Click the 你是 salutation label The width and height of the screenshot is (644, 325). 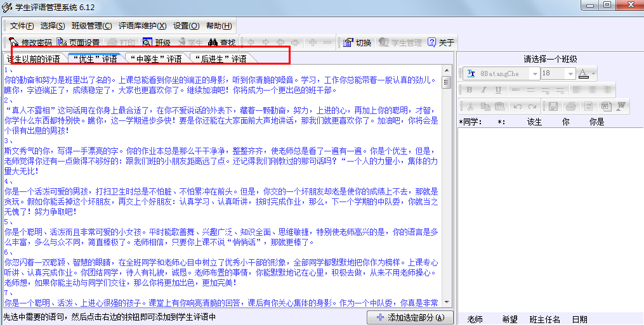596,122
